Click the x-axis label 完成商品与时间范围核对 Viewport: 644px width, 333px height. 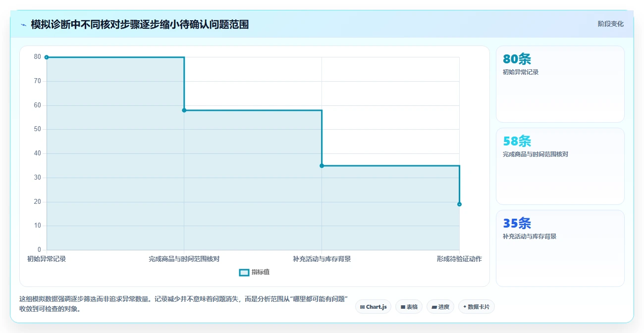tap(184, 259)
